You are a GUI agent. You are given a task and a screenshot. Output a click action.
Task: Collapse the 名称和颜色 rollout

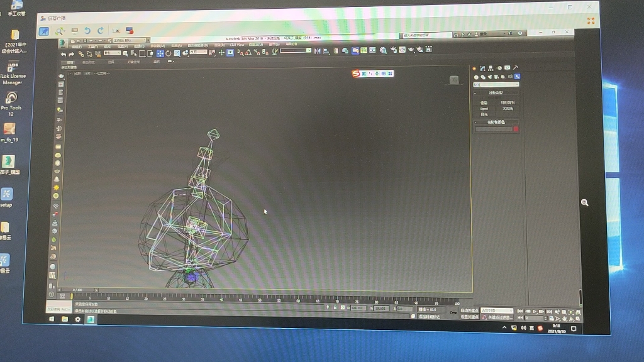[x=475, y=121]
